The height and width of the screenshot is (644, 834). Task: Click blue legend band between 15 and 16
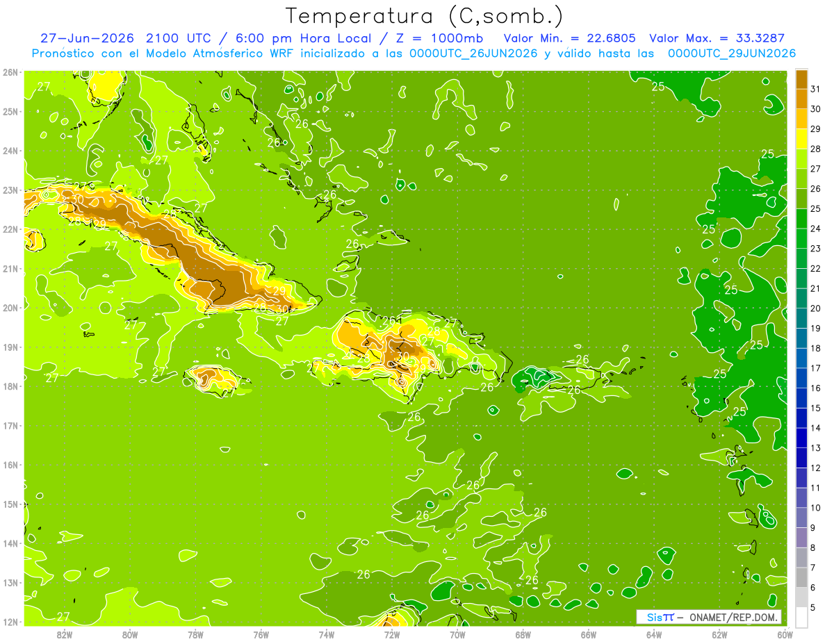tap(801, 398)
